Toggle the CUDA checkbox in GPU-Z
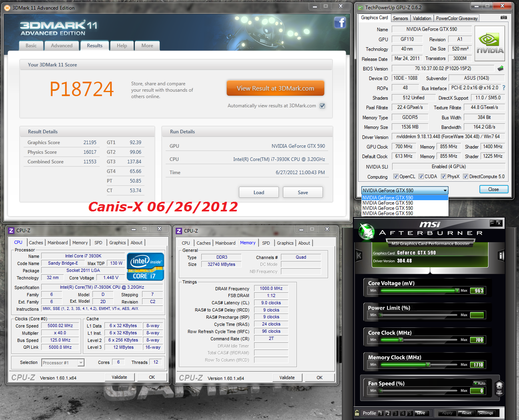The width and height of the screenshot is (519, 420). pyautogui.click(x=421, y=177)
